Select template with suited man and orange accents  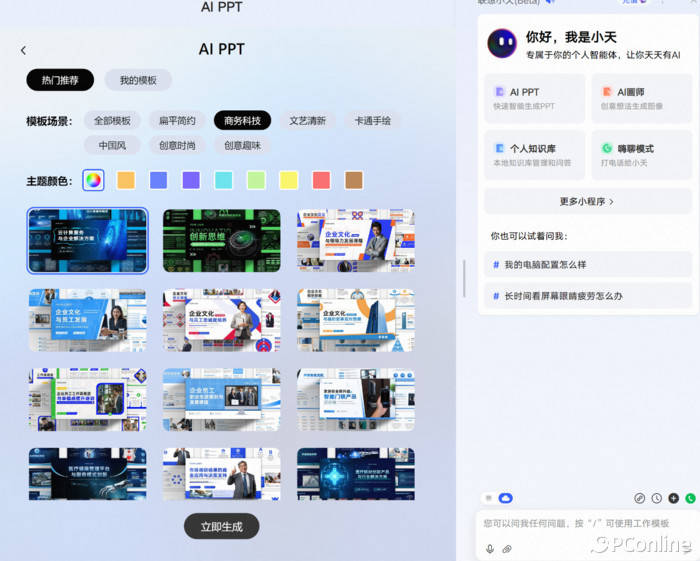(356, 241)
